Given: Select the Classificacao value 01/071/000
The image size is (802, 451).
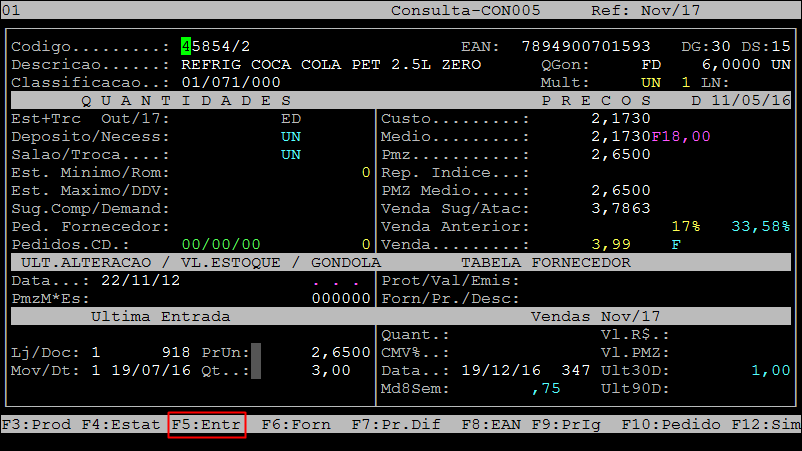Looking at the screenshot, I should click(x=231, y=82).
